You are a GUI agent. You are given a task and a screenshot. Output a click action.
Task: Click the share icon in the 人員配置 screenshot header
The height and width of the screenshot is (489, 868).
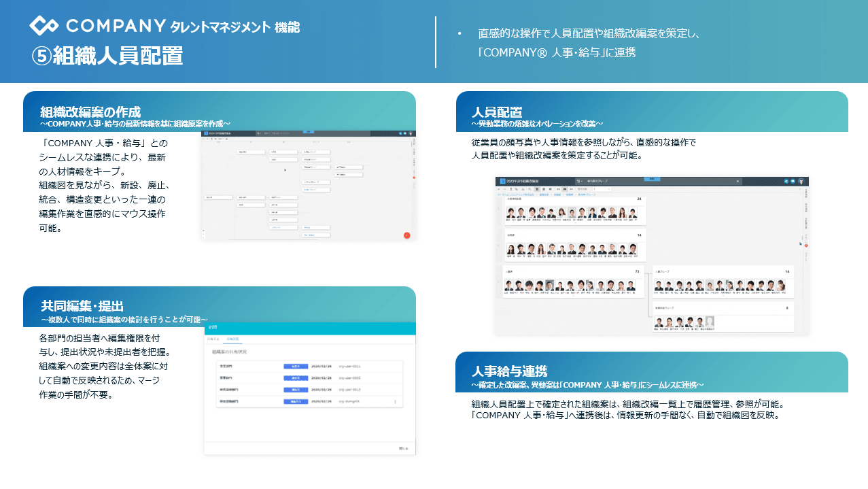[786, 182]
